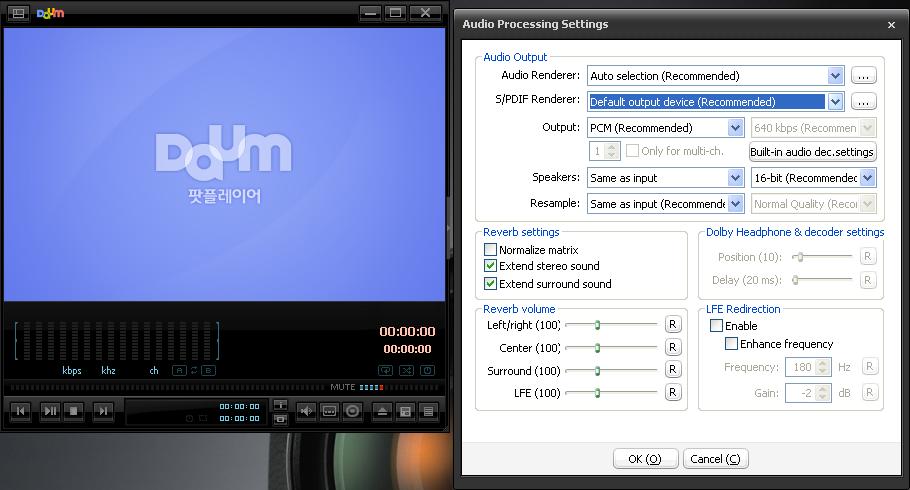This screenshot has width=910, height=490.
Task: Click the eject/open file icon
Action: coord(382,411)
